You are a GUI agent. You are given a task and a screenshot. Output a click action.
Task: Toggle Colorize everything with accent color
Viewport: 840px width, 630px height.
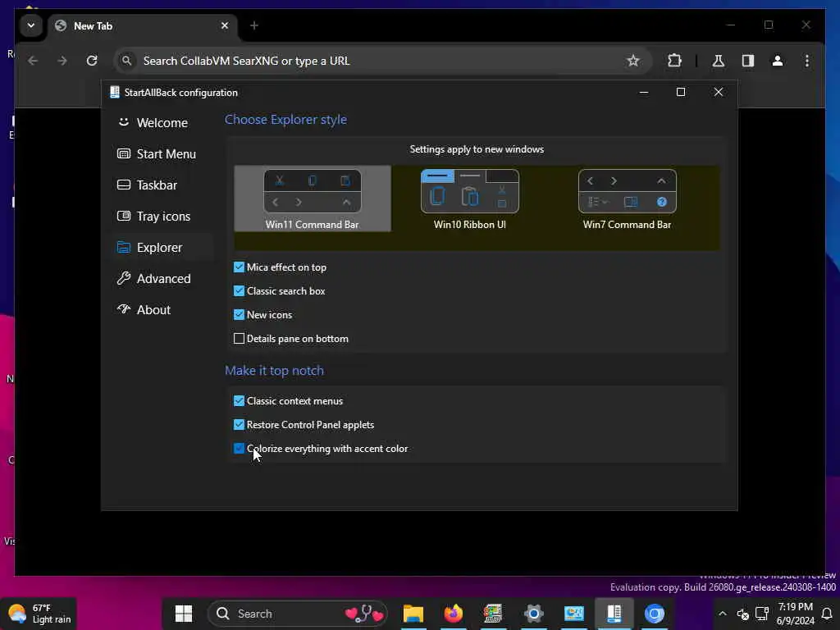pos(239,449)
